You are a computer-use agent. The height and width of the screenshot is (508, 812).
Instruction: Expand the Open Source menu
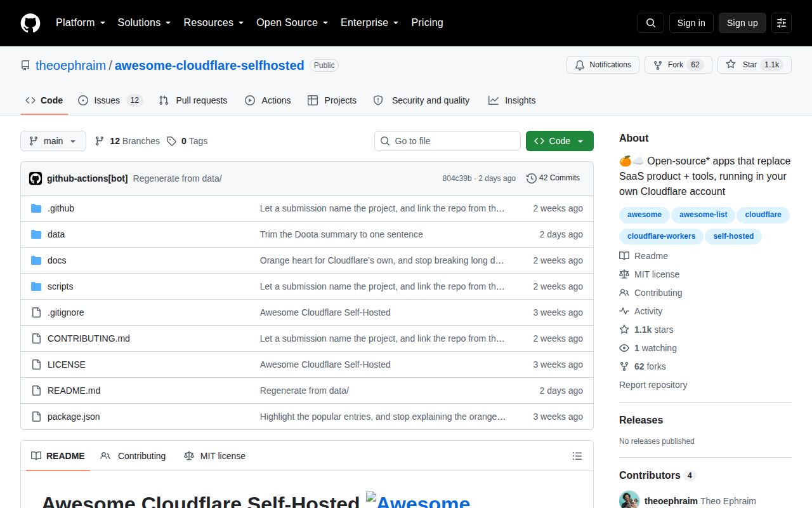292,23
